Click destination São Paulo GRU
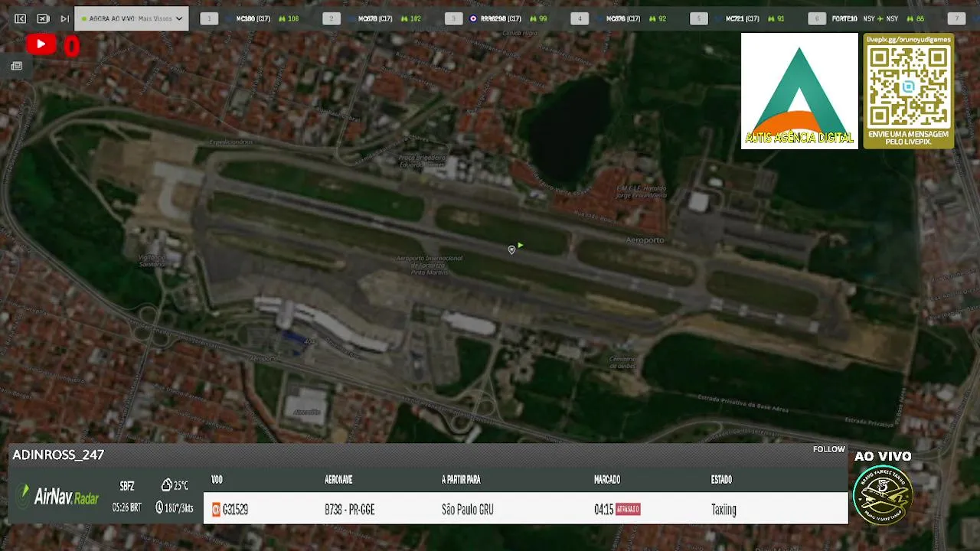980x551 pixels. coord(468,510)
